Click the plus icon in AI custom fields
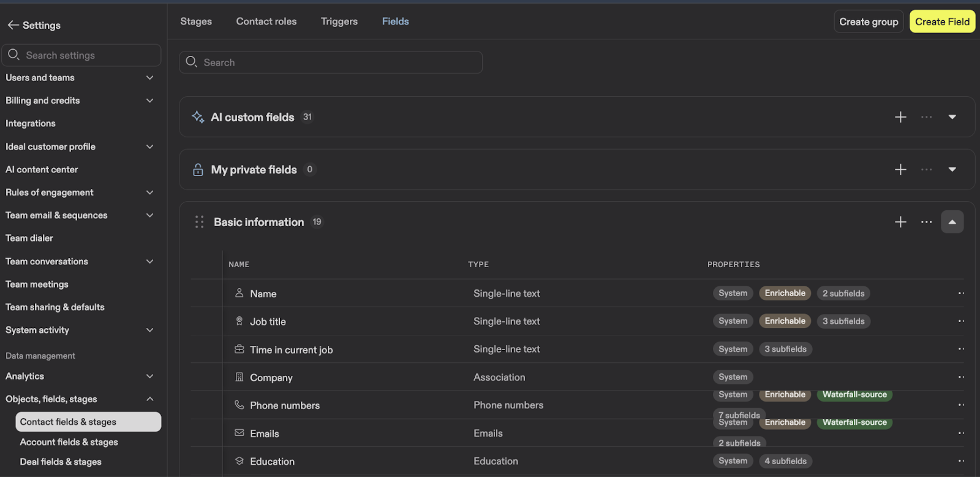 point(900,117)
